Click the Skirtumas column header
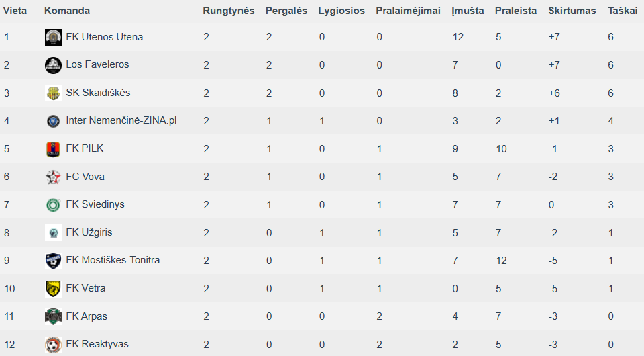This screenshot has height=356, width=644. 572,11
